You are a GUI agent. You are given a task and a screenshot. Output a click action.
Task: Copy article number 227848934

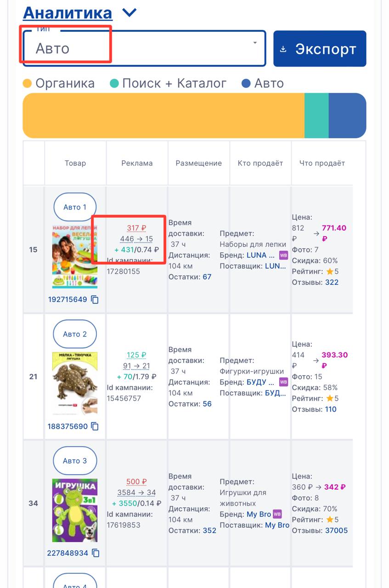[x=95, y=554]
